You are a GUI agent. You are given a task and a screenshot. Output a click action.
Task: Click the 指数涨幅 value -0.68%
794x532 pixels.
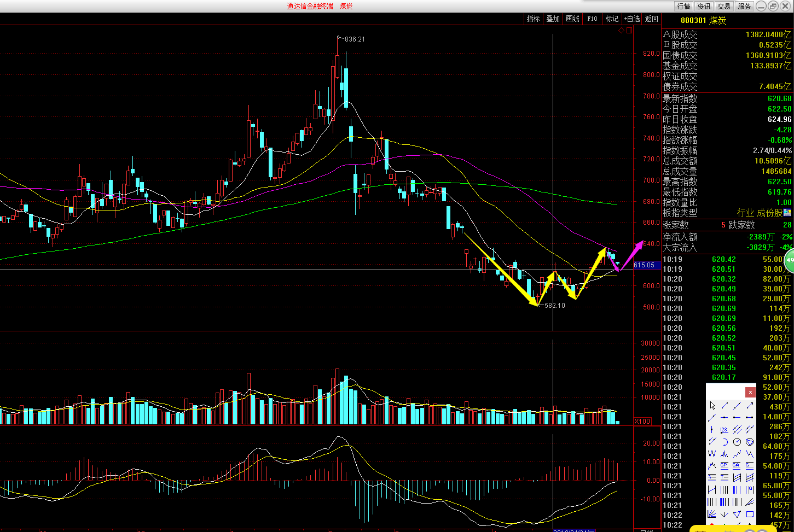click(781, 140)
